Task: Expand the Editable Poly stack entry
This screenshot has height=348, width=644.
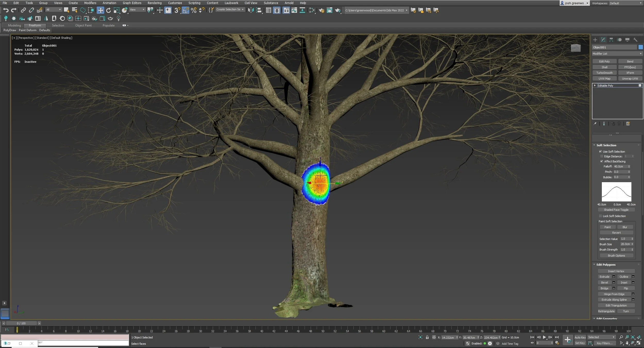Action: click(x=595, y=86)
